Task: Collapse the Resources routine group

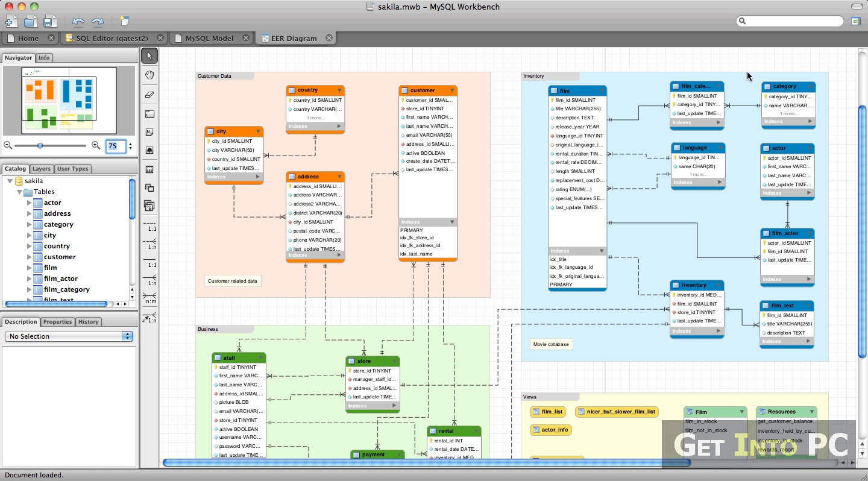Action: tap(812, 412)
